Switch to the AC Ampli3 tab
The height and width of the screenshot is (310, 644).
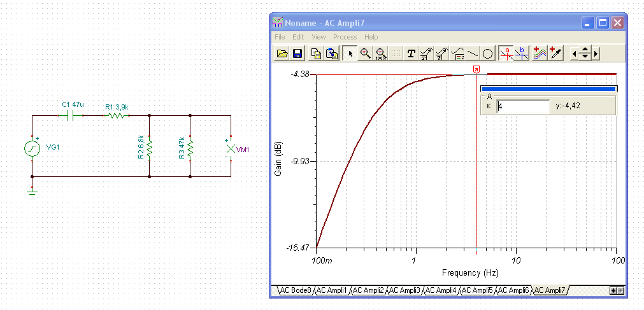404,290
